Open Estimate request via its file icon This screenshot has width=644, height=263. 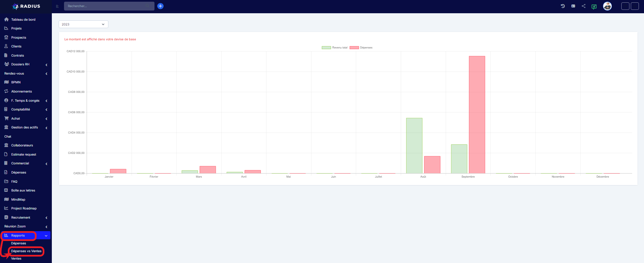6,154
